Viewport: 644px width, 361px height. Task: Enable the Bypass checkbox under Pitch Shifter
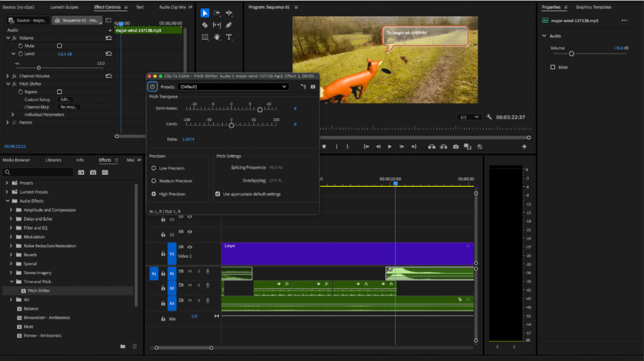(x=60, y=92)
